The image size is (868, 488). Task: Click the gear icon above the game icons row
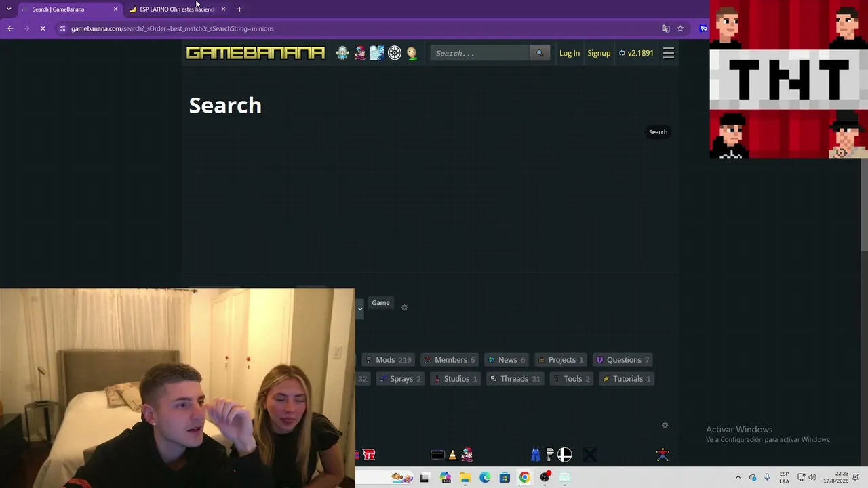click(665, 425)
